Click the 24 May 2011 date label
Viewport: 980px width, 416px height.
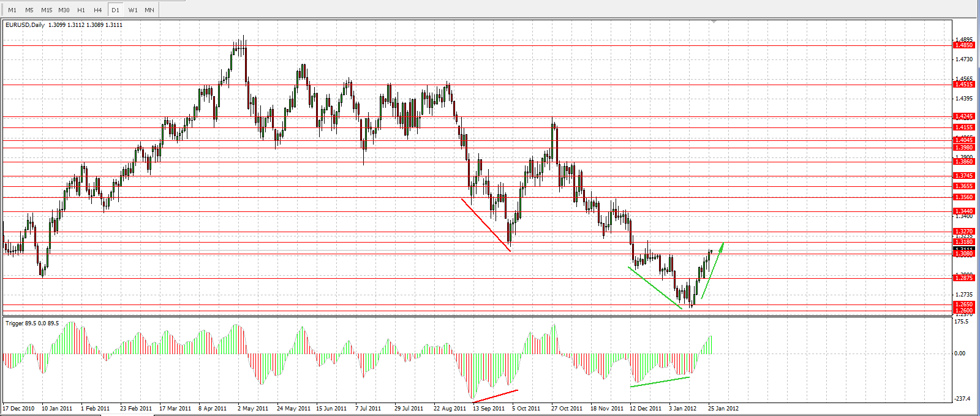[294, 409]
